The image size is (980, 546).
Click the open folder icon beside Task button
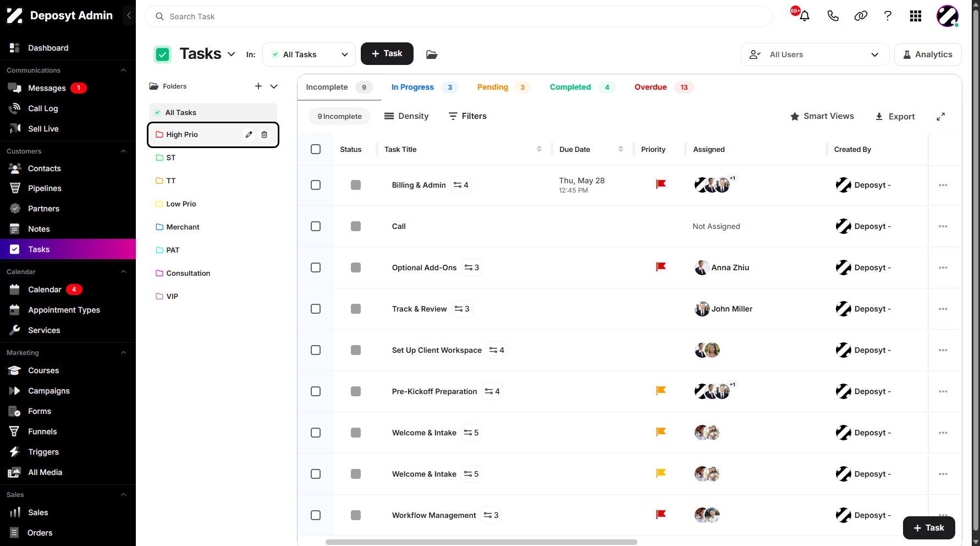432,54
